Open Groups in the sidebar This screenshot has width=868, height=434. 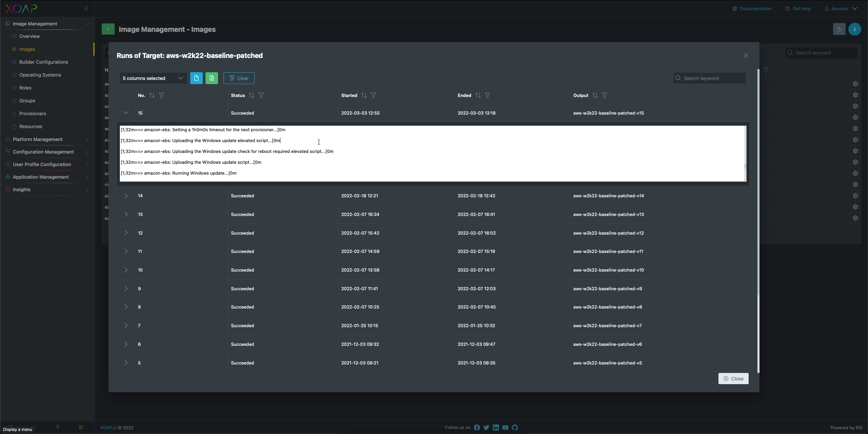coord(27,101)
